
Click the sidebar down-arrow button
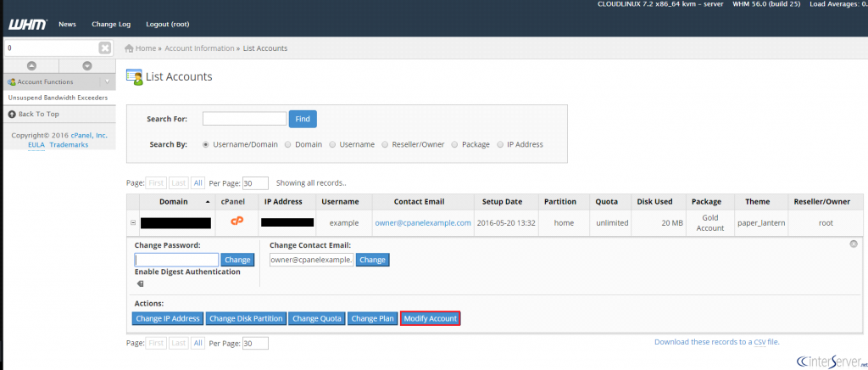click(87, 66)
